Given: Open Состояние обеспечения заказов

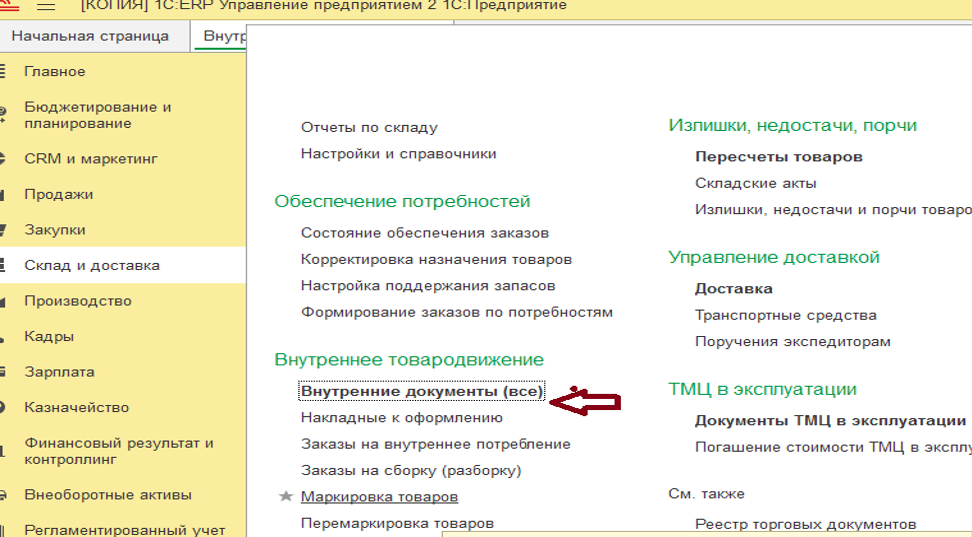Looking at the screenshot, I should point(425,233).
